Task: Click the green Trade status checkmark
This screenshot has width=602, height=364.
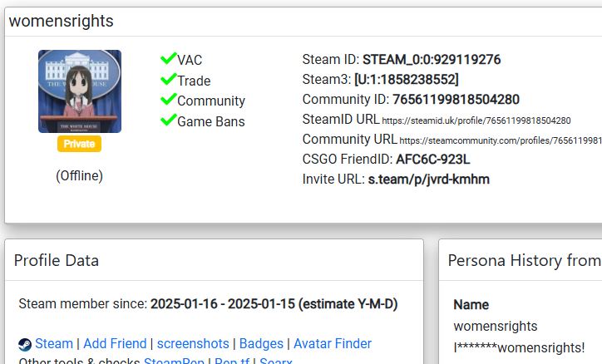Action: [x=168, y=80]
